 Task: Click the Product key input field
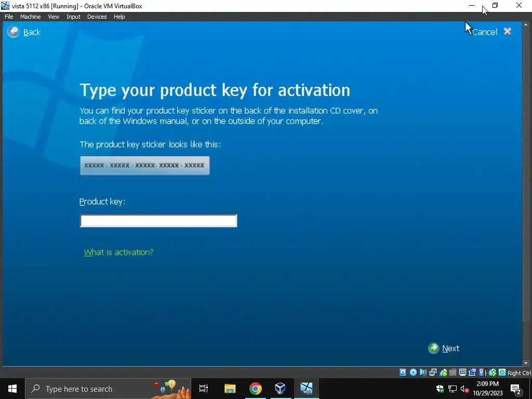click(158, 220)
